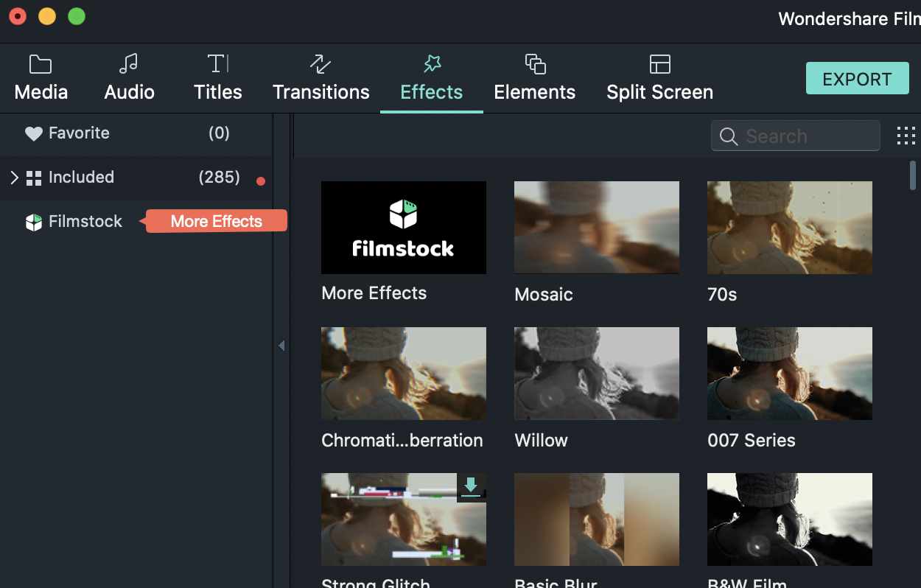Pick the Chromatic Aberration effect thumbnail
Screen dimensions: 921x588
point(404,374)
